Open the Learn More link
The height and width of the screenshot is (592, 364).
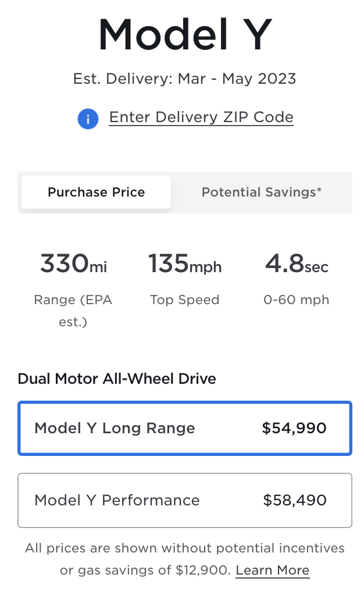tap(273, 570)
